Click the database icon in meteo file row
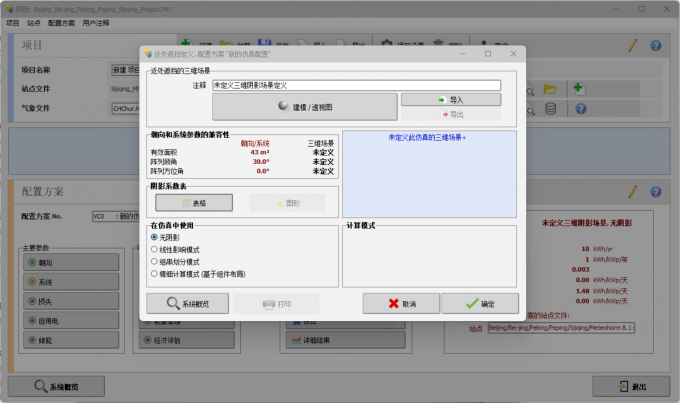Viewport: 680px width, 403px height. [550, 108]
